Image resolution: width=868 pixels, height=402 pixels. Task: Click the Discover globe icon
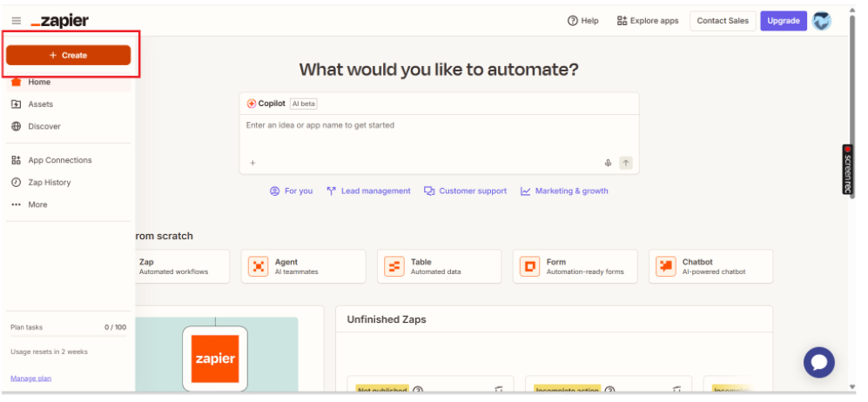tap(16, 126)
